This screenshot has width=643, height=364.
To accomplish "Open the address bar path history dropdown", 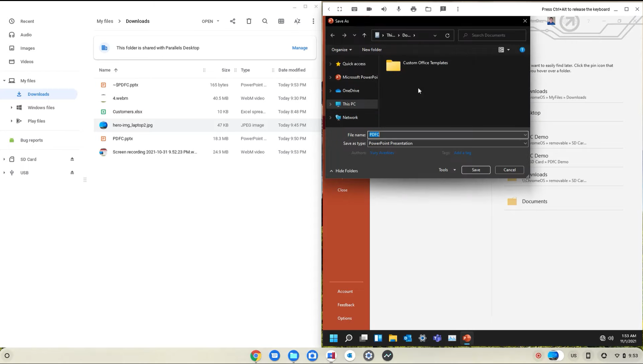I will click(x=435, y=35).
